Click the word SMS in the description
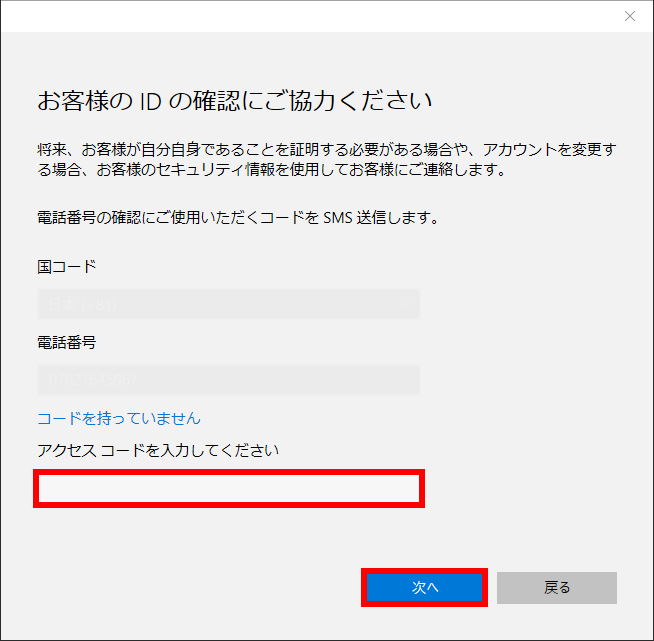The image size is (654, 641). click(339, 216)
